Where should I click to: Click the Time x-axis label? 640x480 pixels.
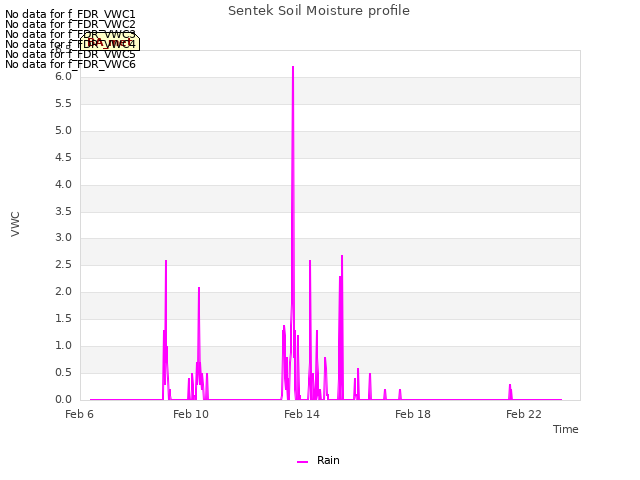(x=565, y=429)
